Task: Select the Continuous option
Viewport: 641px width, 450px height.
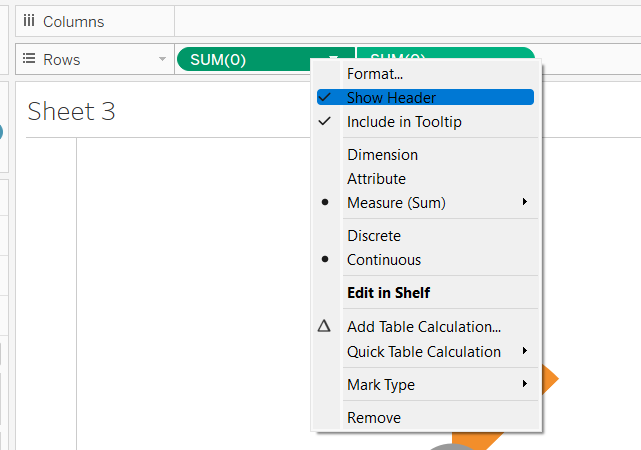Action: (384, 260)
